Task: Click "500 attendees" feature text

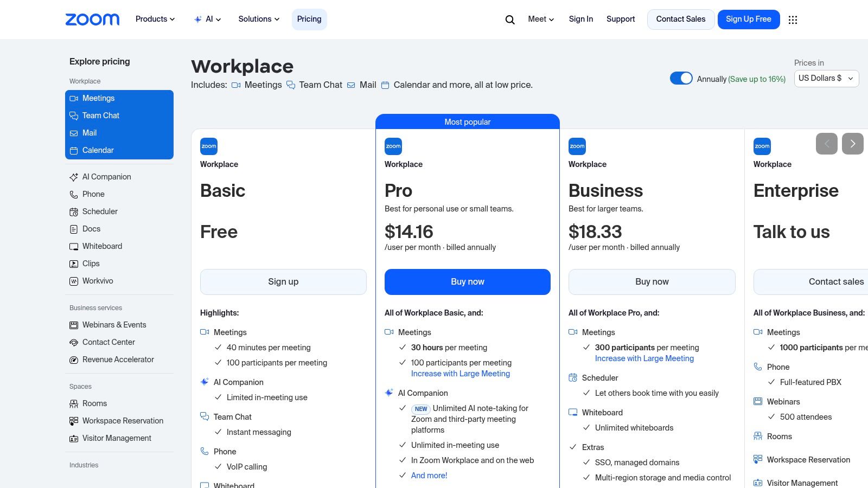Action: tap(806, 417)
